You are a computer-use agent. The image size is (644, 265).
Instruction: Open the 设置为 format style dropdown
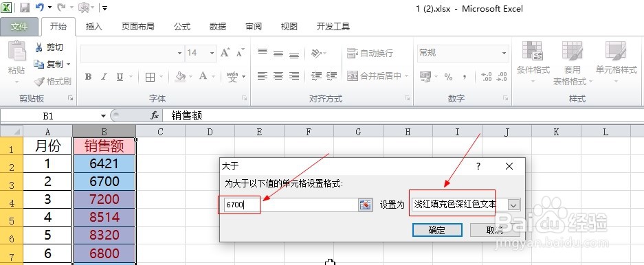514,205
